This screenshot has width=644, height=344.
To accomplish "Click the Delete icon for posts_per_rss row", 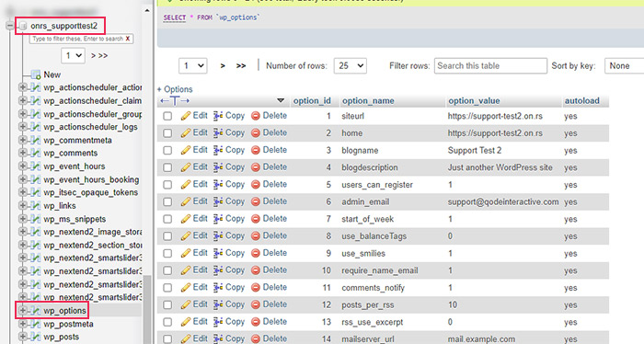I will pos(256,304).
